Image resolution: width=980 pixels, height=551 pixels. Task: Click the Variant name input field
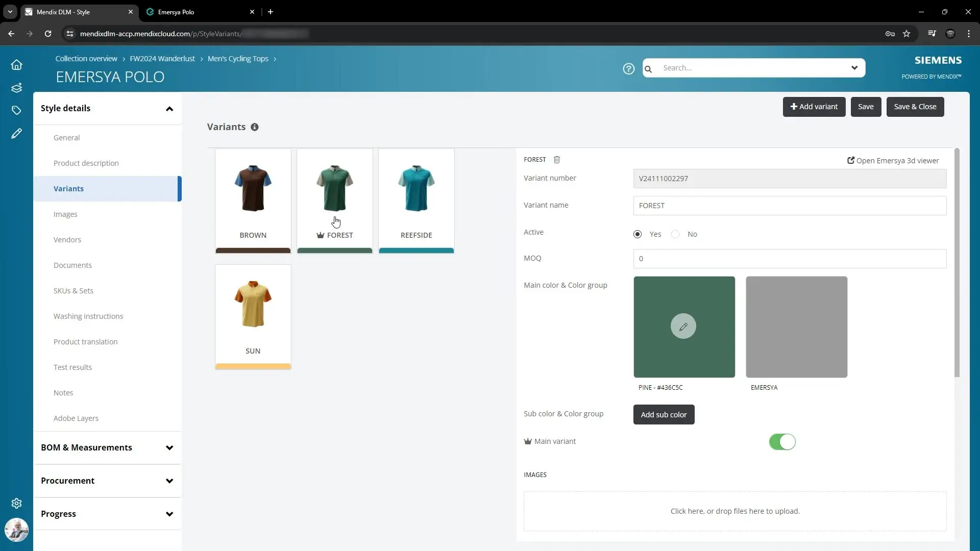click(x=790, y=206)
